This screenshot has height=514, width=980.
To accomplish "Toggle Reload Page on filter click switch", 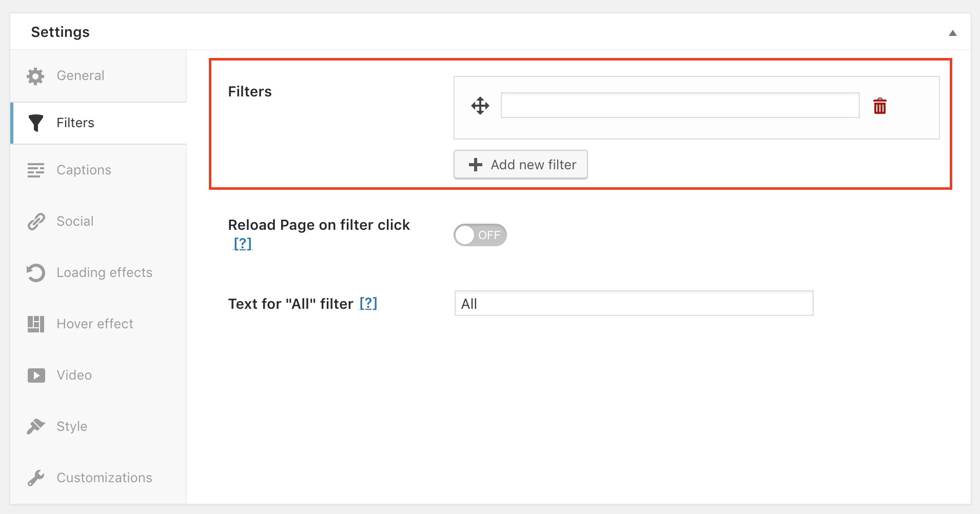I will 480,235.
